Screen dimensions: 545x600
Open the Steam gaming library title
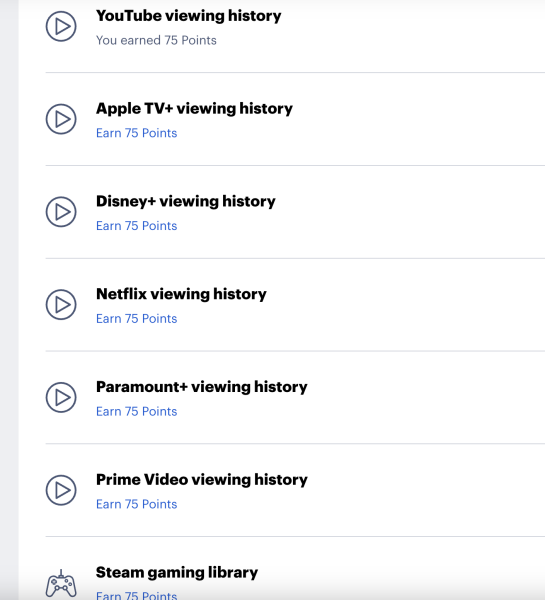coord(177,573)
